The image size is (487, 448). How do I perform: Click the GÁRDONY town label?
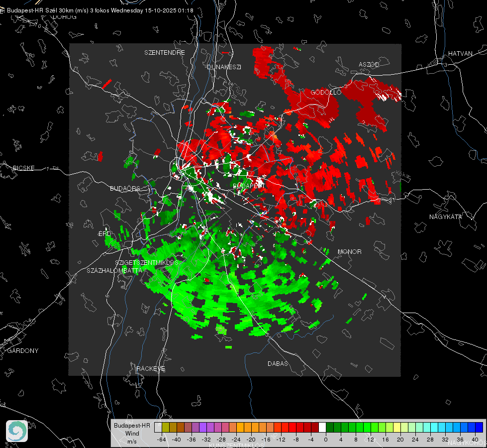click(x=23, y=351)
